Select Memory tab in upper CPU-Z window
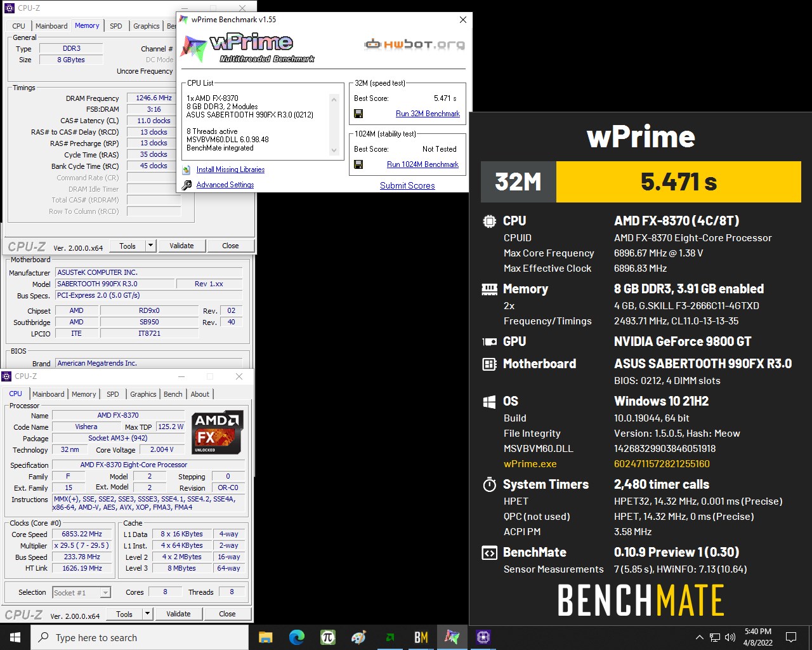The height and width of the screenshot is (650, 812). tap(87, 25)
